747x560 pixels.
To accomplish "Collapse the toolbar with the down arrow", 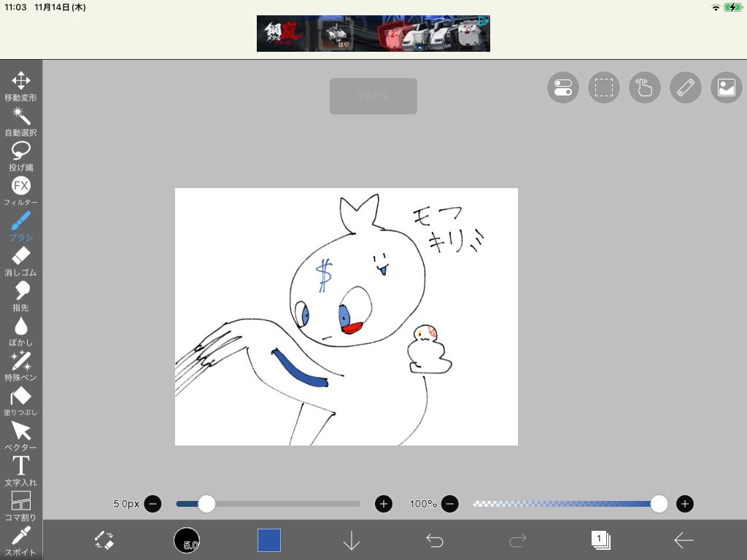I will 352,540.
